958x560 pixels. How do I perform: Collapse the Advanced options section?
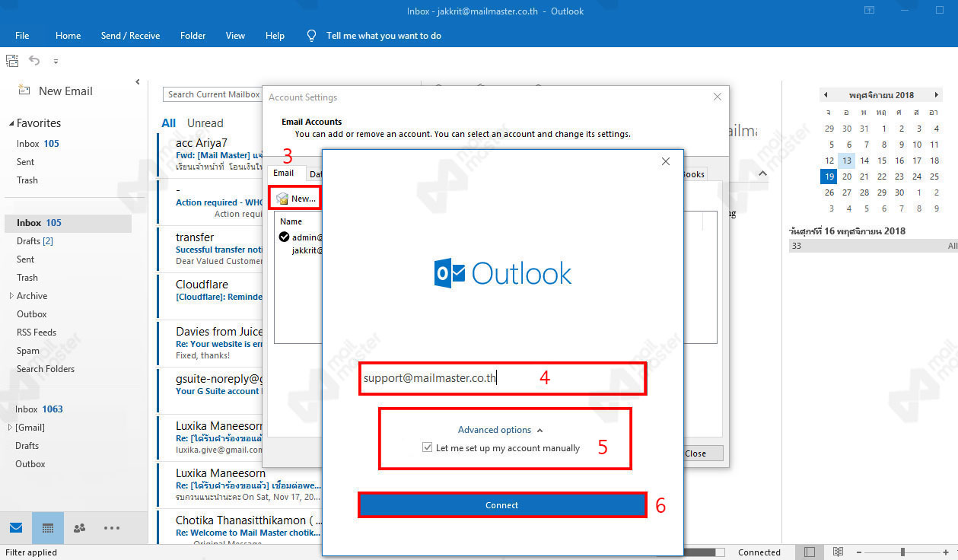pyautogui.click(x=501, y=429)
